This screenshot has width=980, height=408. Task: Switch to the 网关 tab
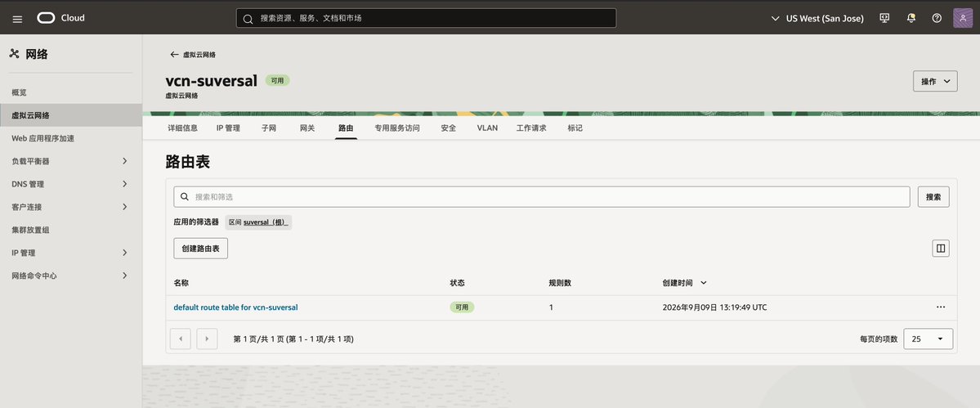[307, 128]
